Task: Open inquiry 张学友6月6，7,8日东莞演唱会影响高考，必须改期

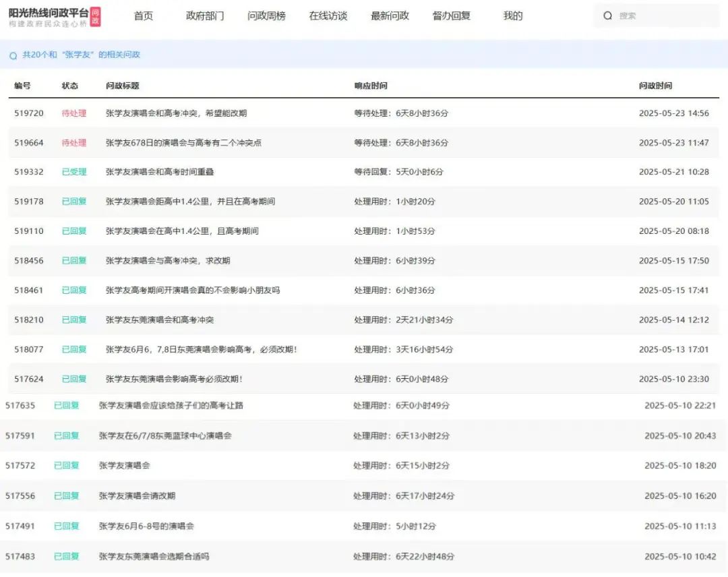Action: [x=201, y=349]
